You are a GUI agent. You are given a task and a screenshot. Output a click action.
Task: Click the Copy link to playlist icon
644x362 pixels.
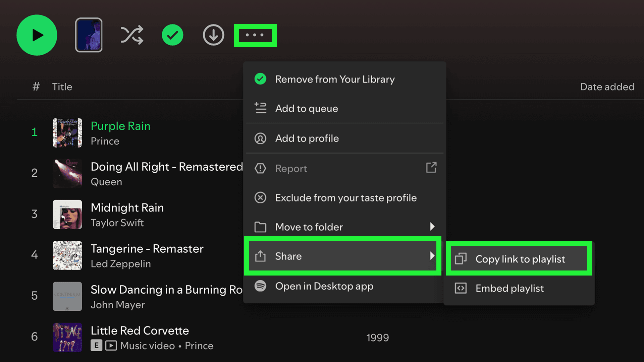461,258
